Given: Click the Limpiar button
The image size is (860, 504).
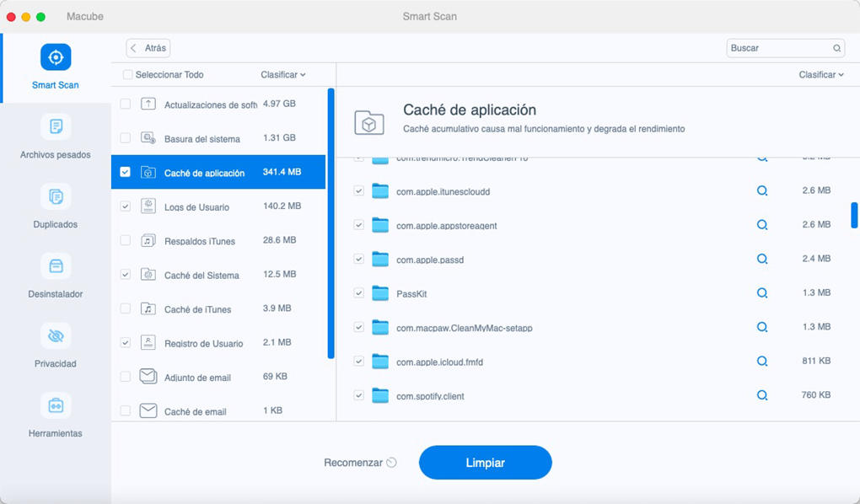Looking at the screenshot, I should coord(486,463).
